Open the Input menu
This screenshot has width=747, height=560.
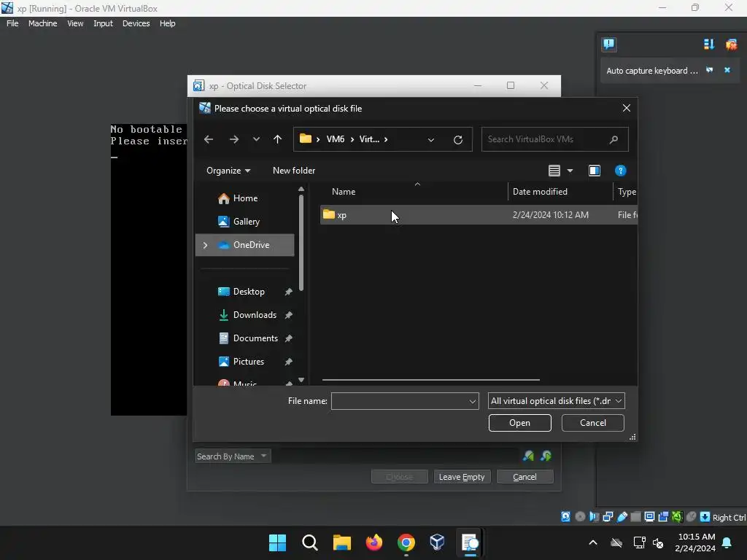(x=103, y=23)
